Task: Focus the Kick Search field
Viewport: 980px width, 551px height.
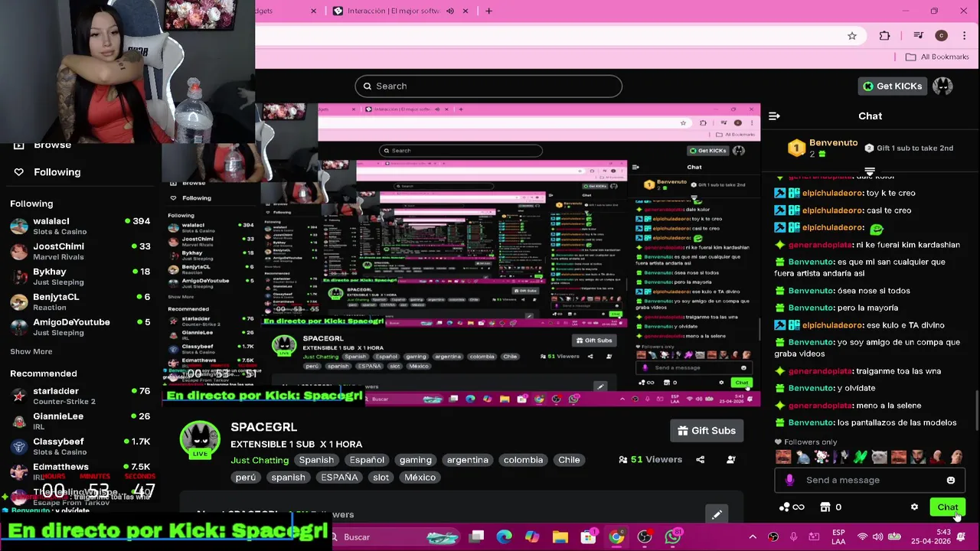Action: pyautogui.click(x=488, y=86)
